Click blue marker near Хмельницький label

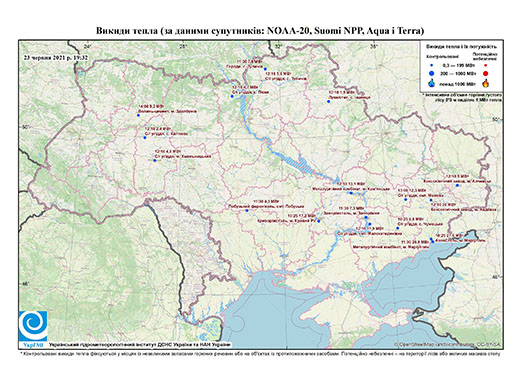click(154, 160)
